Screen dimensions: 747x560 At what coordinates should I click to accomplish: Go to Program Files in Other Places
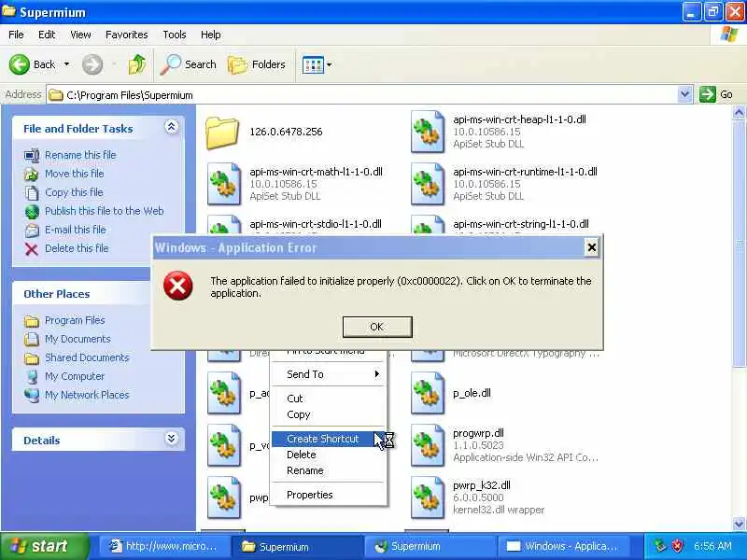(75, 320)
